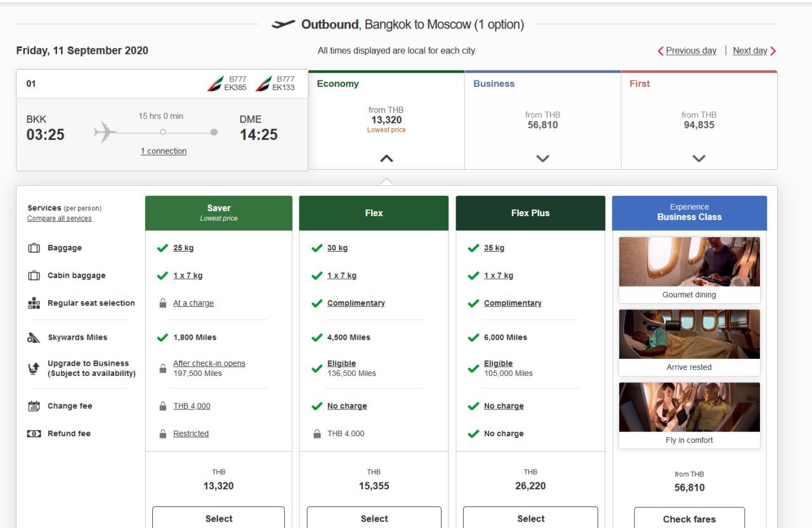The height and width of the screenshot is (528, 812).
Task: Open the Gourmet dining thumbnail
Action: [x=690, y=269]
